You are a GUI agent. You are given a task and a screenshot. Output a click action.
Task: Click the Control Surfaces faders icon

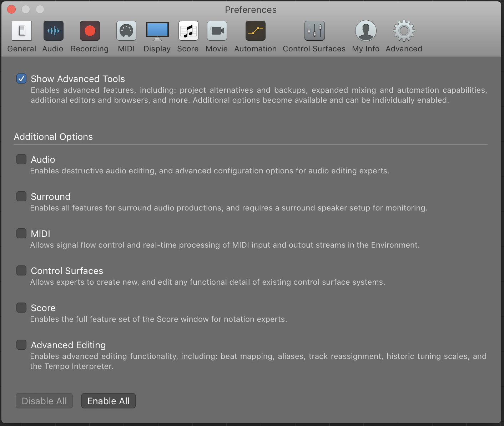coord(314,31)
